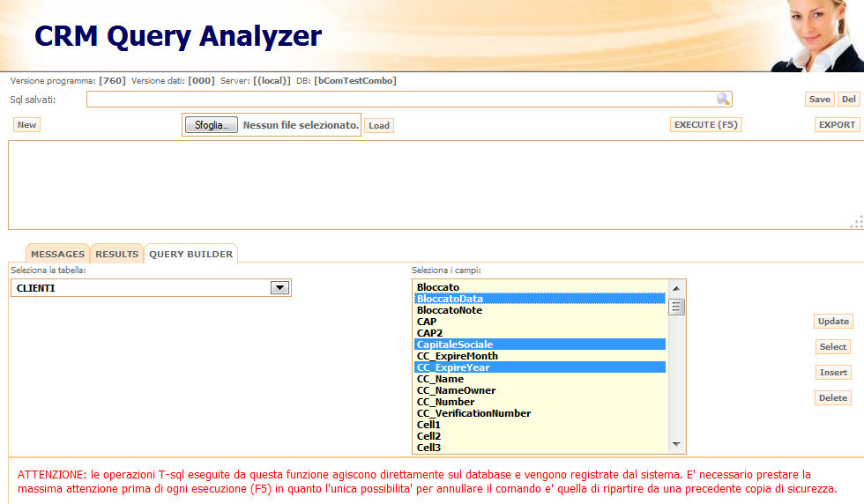Click the Delete statement button
Screen dimensions: 864x504
point(833,398)
